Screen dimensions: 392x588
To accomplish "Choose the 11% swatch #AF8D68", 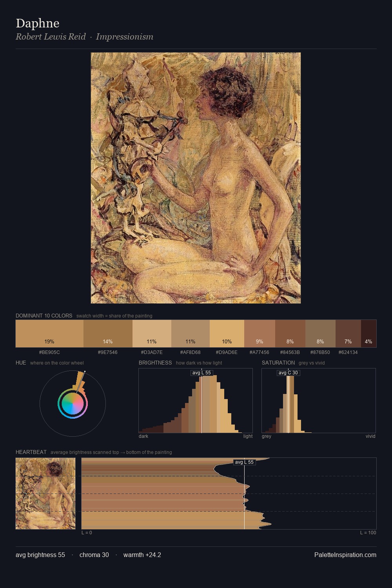I will tap(191, 334).
